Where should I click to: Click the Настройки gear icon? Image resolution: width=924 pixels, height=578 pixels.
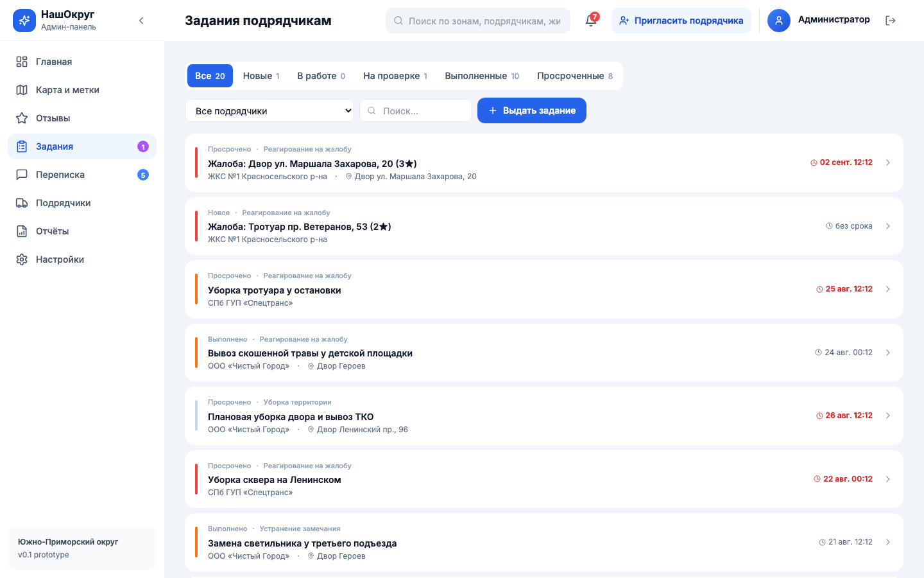[22, 259]
